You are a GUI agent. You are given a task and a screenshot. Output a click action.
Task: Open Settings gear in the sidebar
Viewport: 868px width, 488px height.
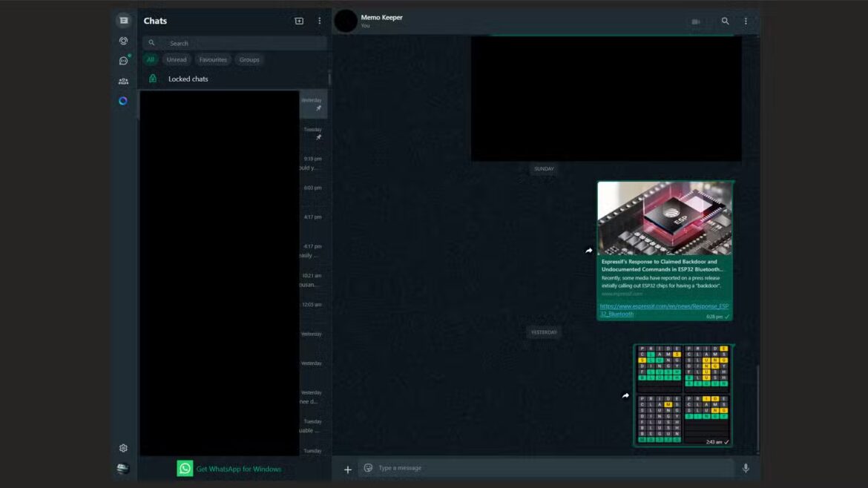123,448
